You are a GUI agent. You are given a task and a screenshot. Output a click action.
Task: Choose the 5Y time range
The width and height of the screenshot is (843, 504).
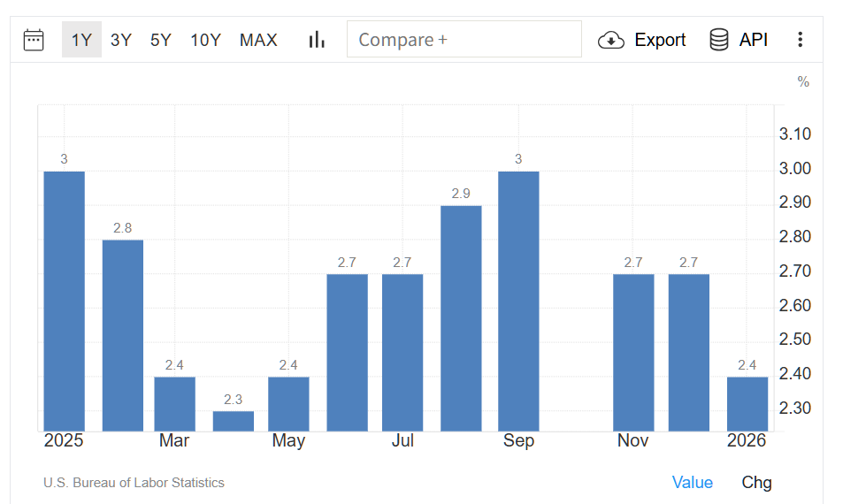pos(161,40)
